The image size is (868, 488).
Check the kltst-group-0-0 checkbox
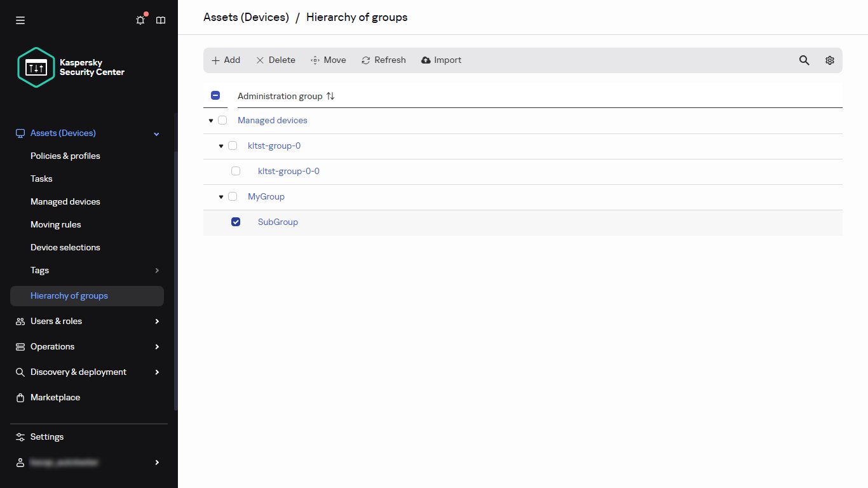pyautogui.click(x=236, y=171)
